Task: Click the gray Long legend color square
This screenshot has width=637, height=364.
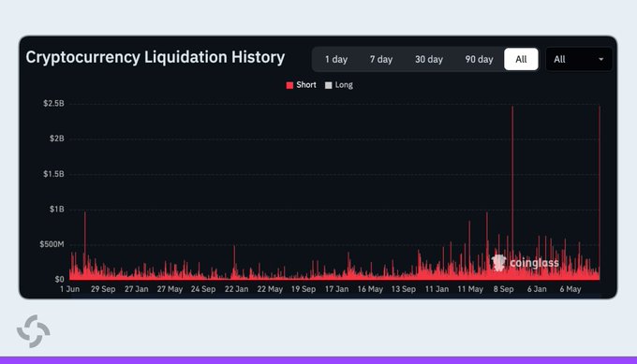Action: coord(328,85)
